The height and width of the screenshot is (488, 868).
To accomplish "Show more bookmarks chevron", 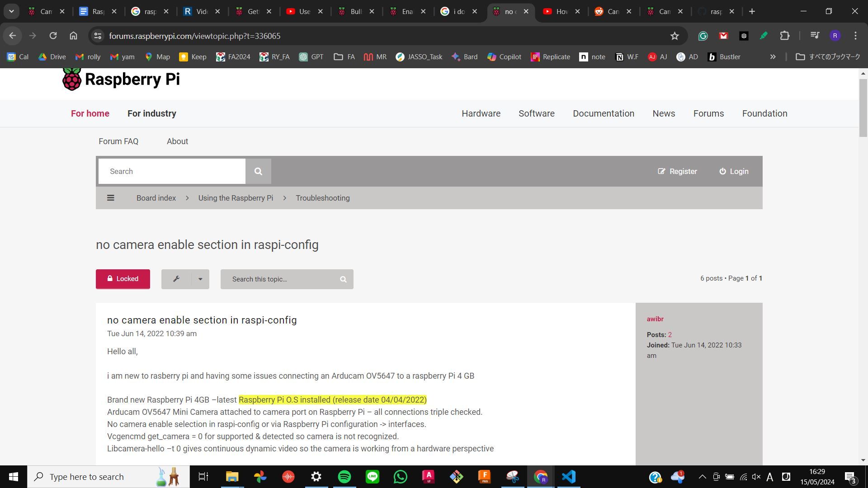I will tap(773, 57).
